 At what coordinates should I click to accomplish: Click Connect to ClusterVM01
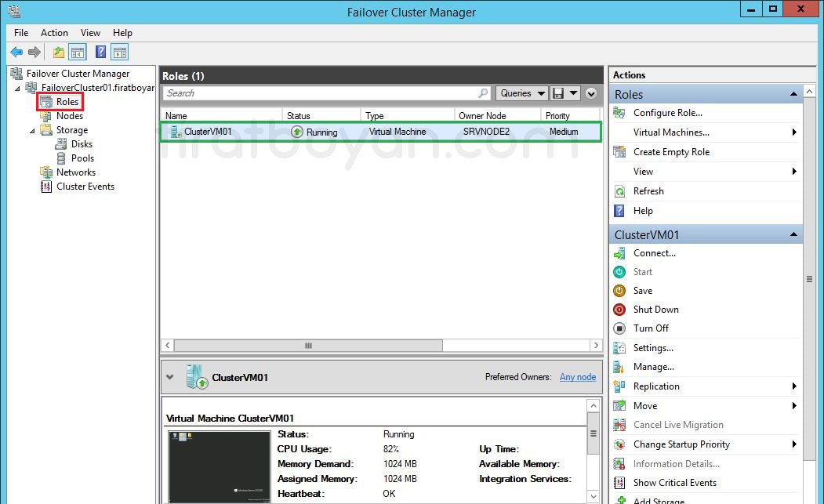654,253
